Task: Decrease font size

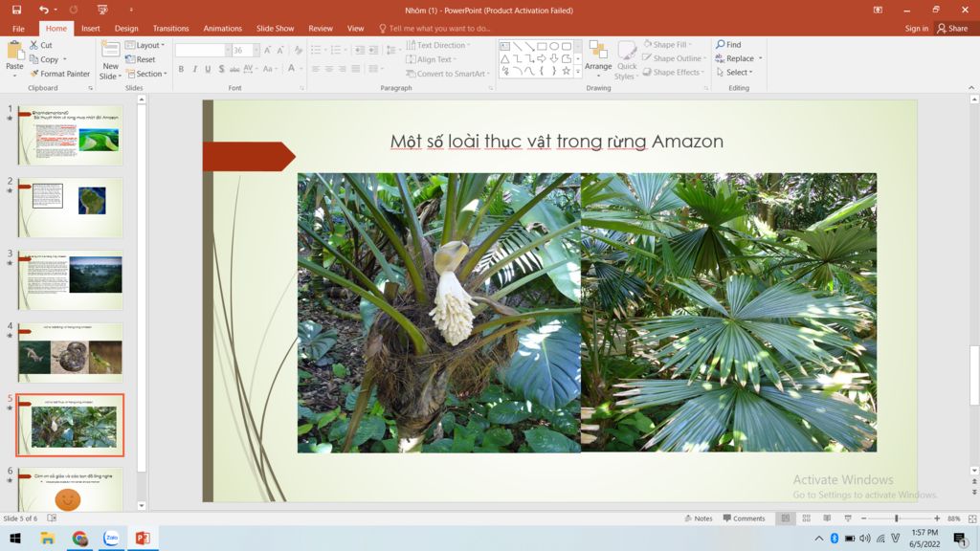Action: click(280, 50)
